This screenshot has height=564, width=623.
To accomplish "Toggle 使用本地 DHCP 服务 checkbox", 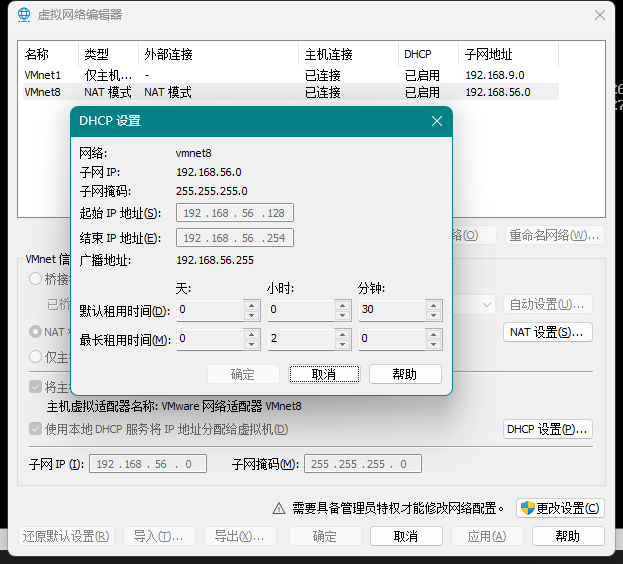I will click(35, 429).
